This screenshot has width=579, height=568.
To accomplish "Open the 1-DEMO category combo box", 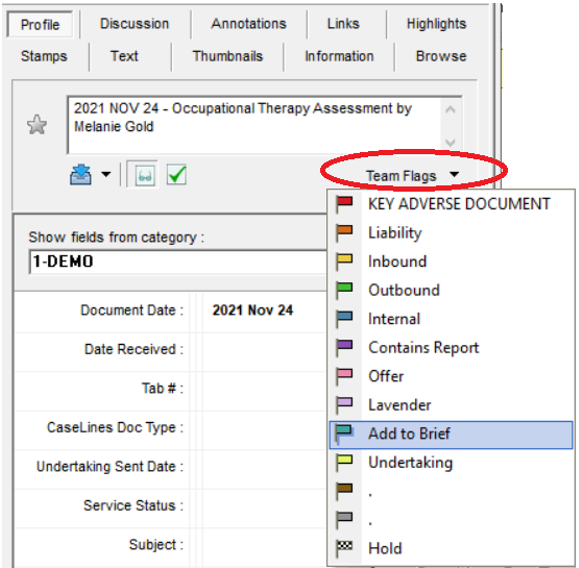I will point(177,261).
